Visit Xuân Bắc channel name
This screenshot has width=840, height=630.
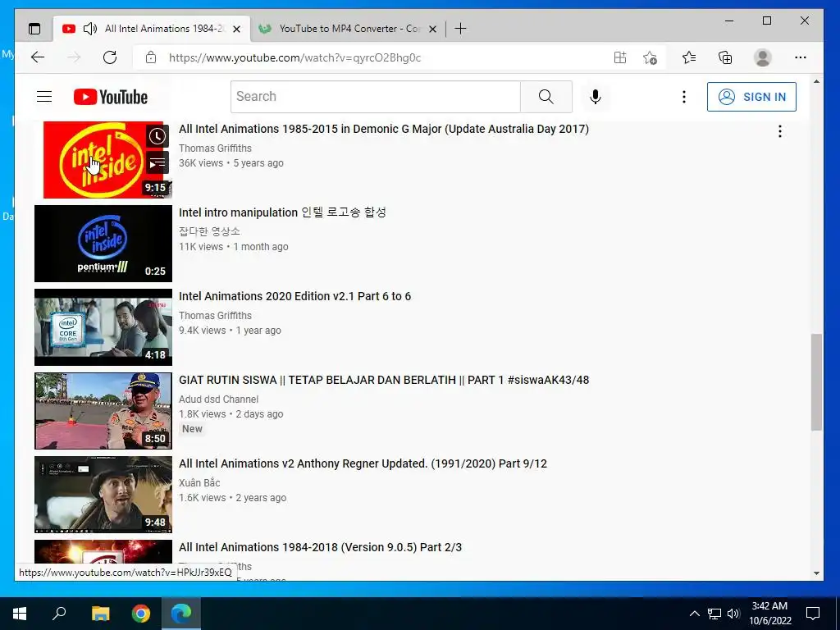click(199, 482)
